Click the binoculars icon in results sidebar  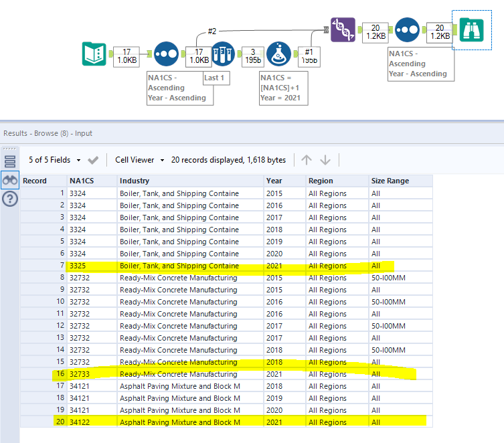coord(10,179)
